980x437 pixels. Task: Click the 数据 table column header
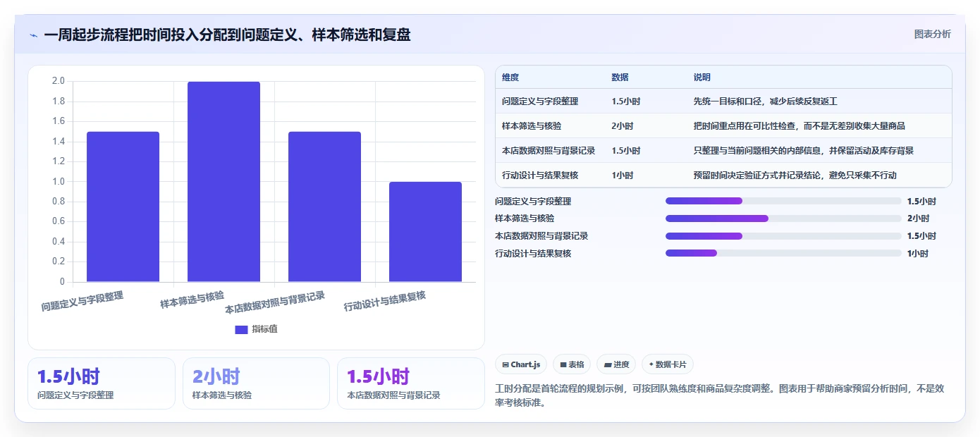point(620,78)
